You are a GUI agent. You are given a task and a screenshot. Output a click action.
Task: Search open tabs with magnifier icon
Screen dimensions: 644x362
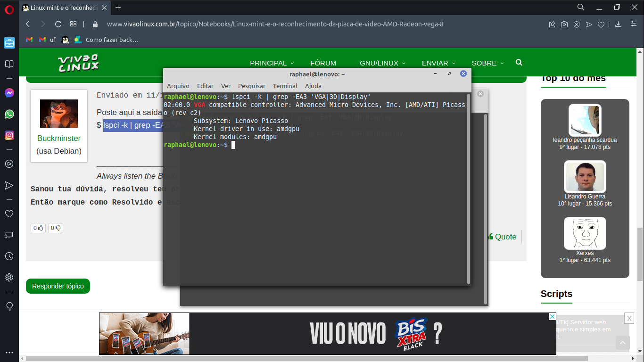tap(581, 7)
